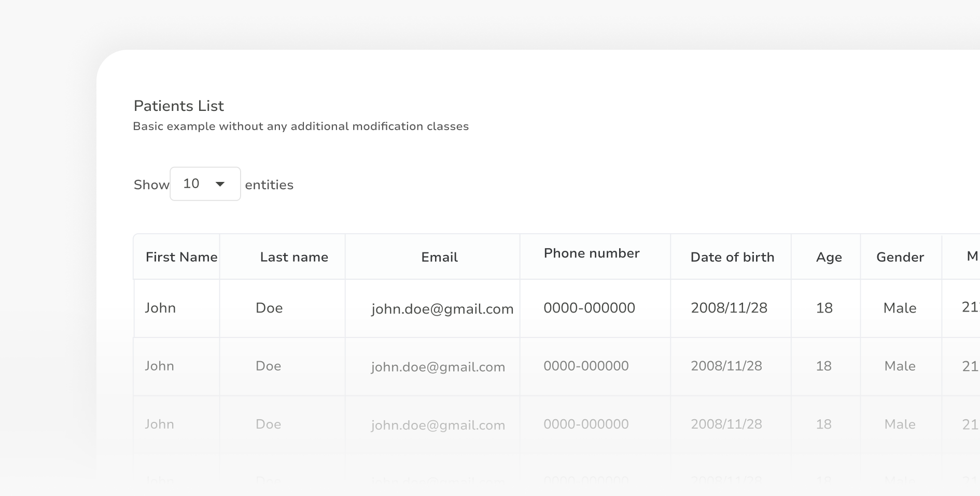Open second row's john.doe@gmail.com email

(x=438, y=367)
